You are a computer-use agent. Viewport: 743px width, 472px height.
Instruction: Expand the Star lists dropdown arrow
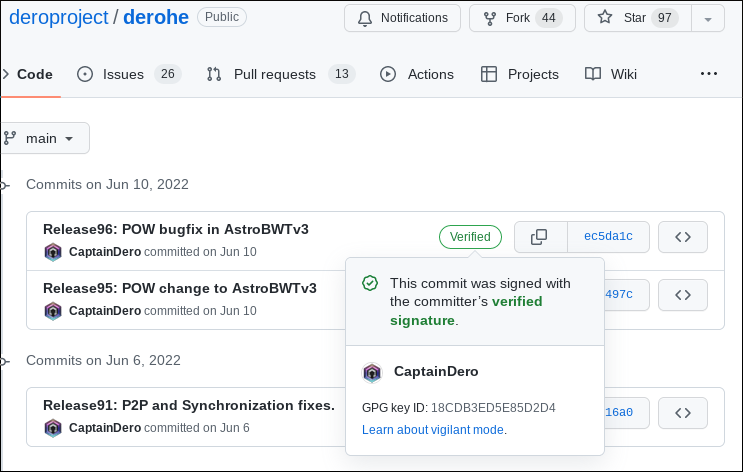tap(708, 18)
